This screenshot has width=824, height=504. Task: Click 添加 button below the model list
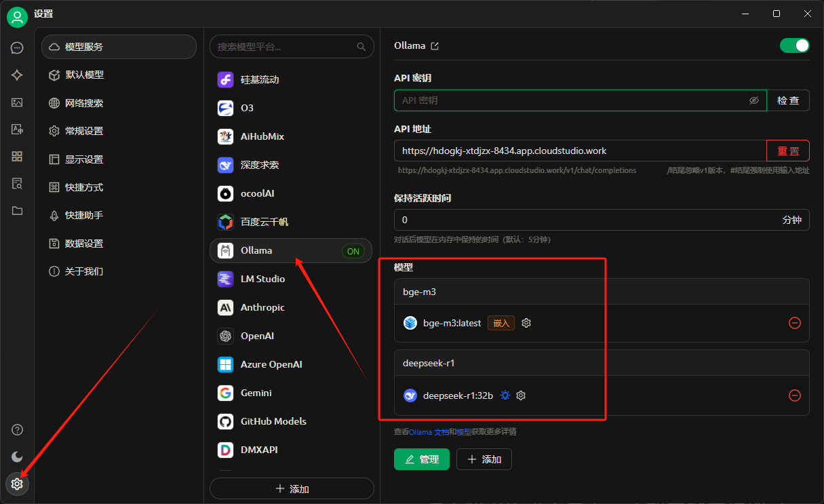pos(484,459)
